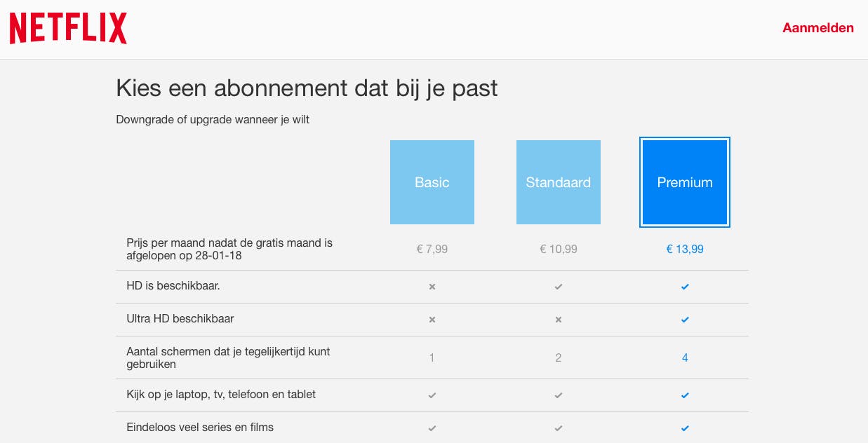
Task: Click the Premium price € 13,99
Action: coord(685,249)
